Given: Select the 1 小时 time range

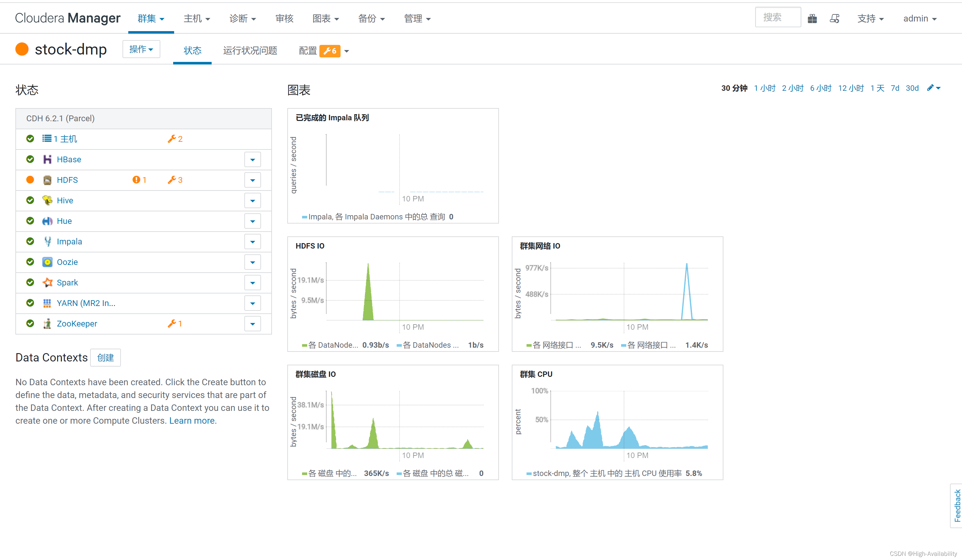Looking at the screenshot, I should (765, 88).
